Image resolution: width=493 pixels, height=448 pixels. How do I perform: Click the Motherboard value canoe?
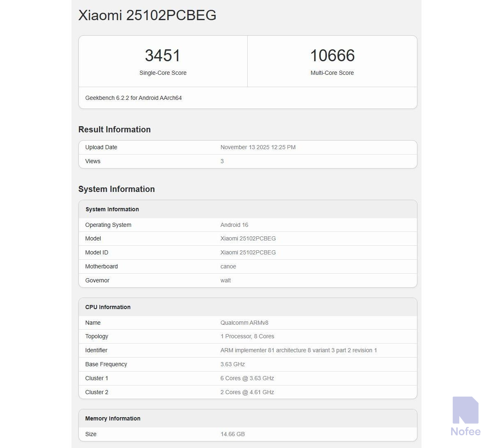pyautogui.click(x=228, y=266)
